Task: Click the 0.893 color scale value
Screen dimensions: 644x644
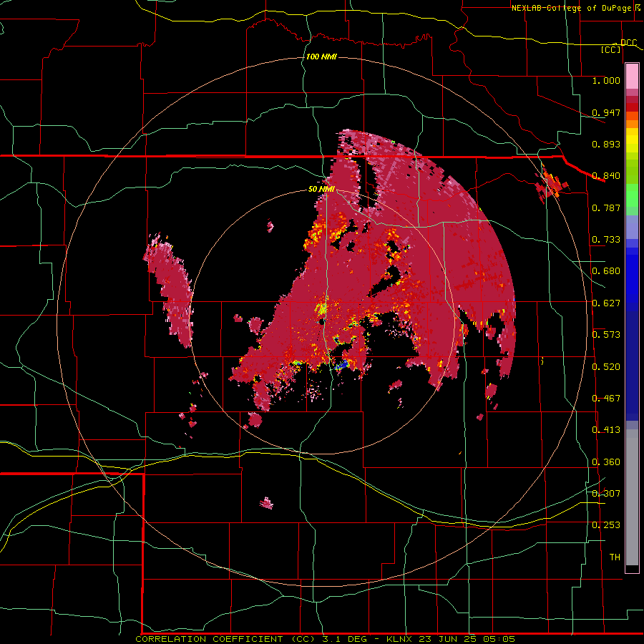Action: [606, 144]
